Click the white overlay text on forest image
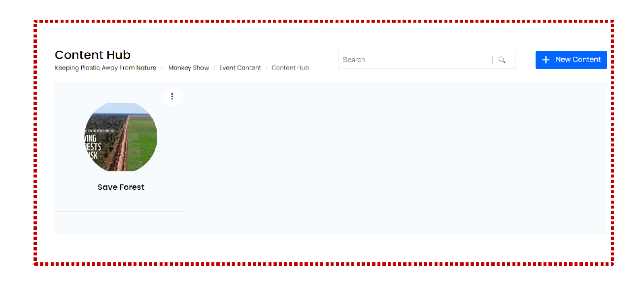The height and width of the screenshot is (283, 644). pos(94,148)
